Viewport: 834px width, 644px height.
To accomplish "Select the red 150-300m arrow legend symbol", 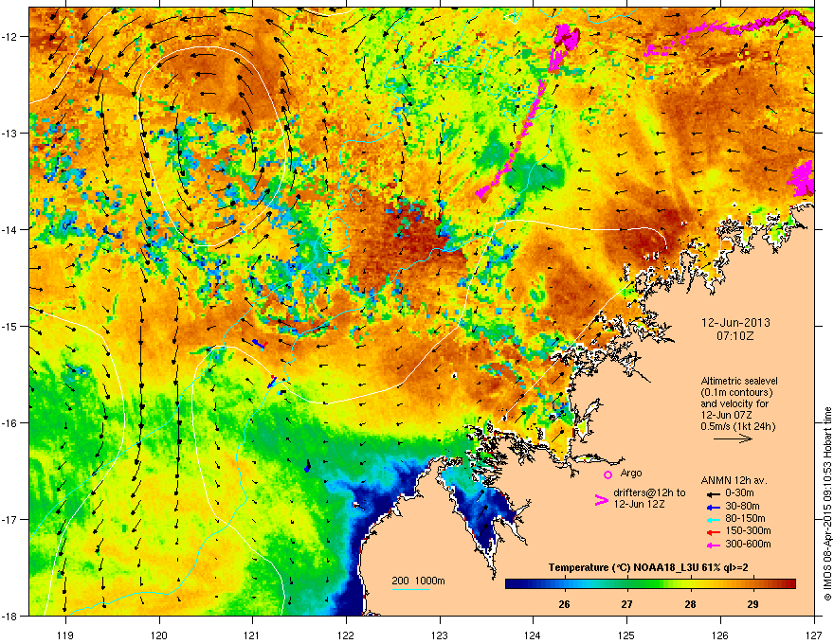I will pos(712,531).
